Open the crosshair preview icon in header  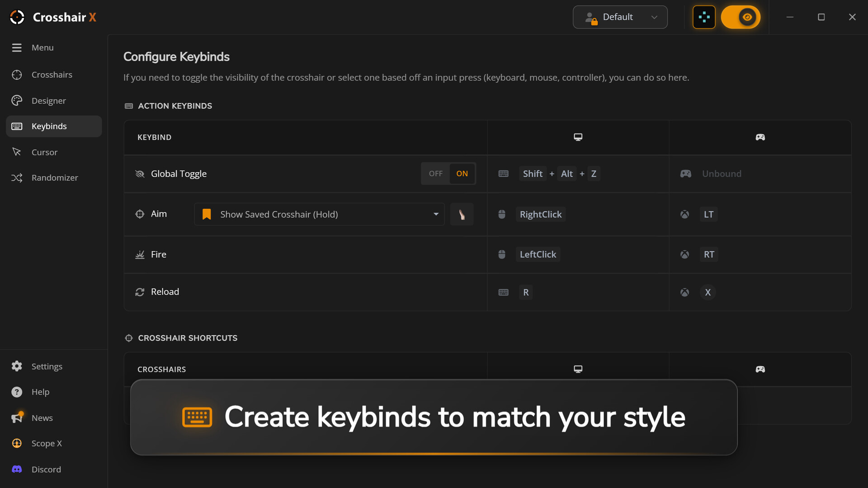(x=704, y=17)
